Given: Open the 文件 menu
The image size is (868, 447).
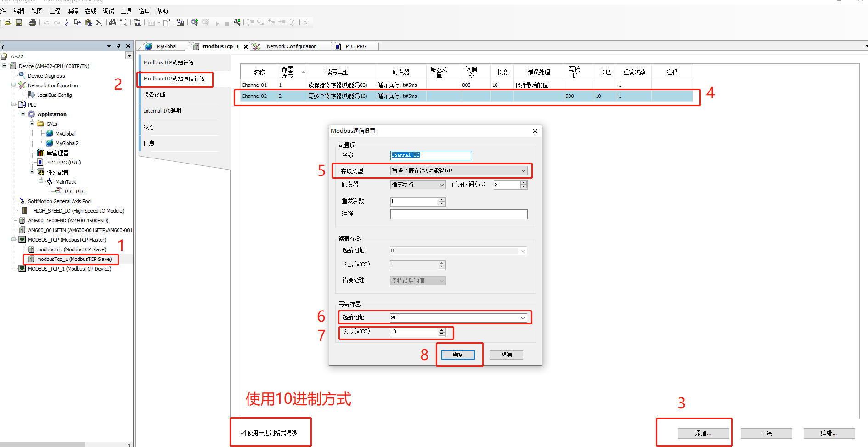Looking at the screenshot, I should (x=3, y=11).
